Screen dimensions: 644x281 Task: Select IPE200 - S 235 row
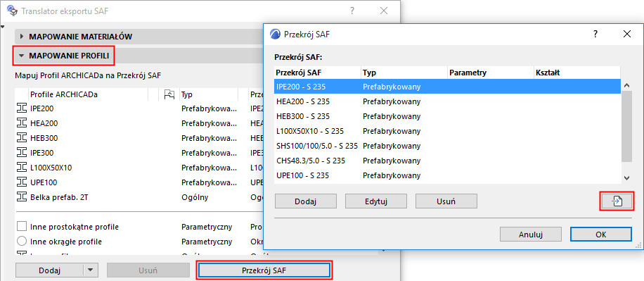pyautogui.click(x=447, y=87)
